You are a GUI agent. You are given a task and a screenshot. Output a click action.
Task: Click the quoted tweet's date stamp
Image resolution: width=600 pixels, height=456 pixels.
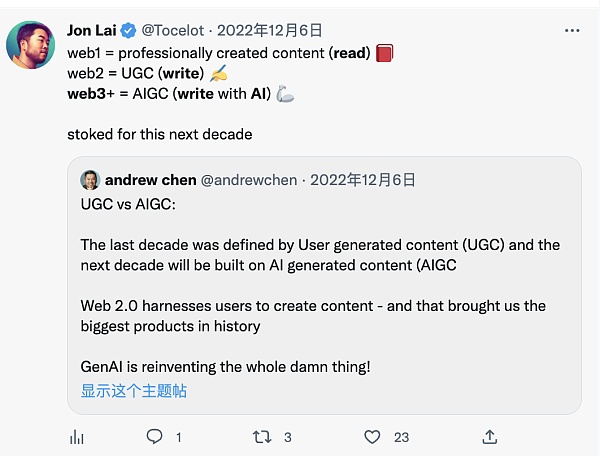coord(363,180)
